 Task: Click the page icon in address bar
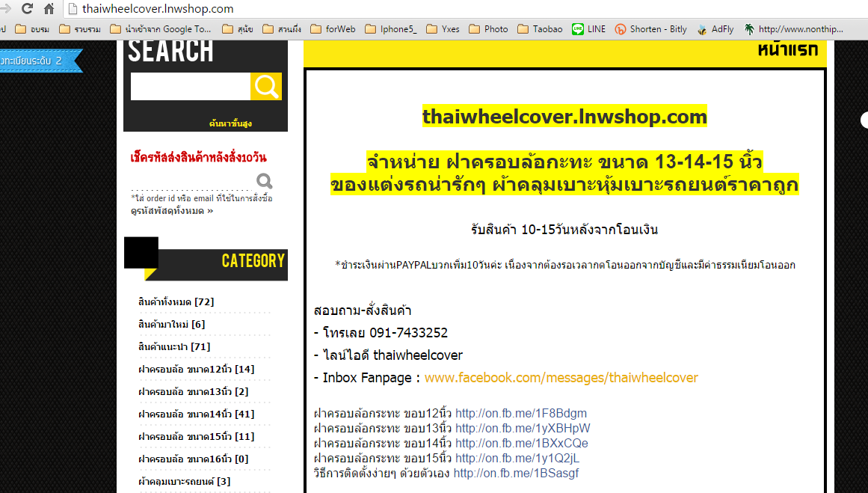click(73, 9)
